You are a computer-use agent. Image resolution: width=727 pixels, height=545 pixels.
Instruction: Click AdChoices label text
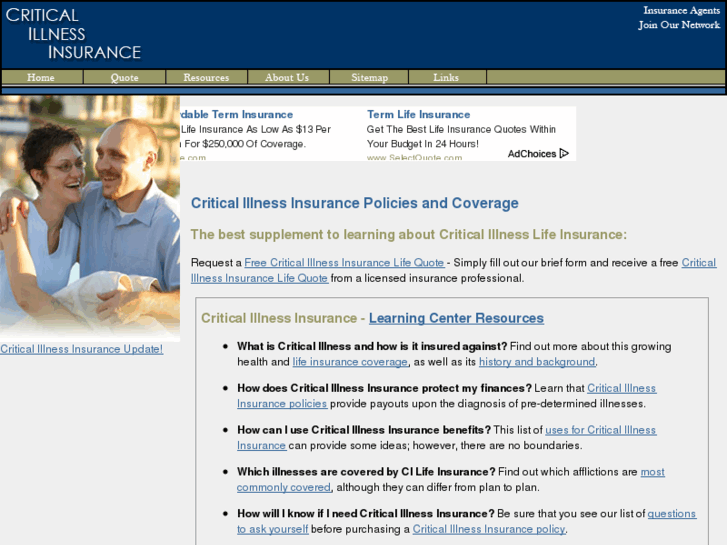click(x=532, y=154)
